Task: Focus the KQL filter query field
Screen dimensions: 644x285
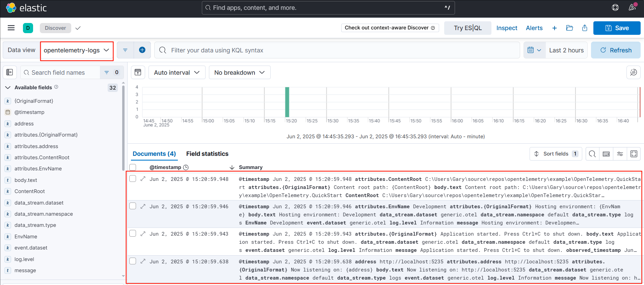Action: point(337,50)
